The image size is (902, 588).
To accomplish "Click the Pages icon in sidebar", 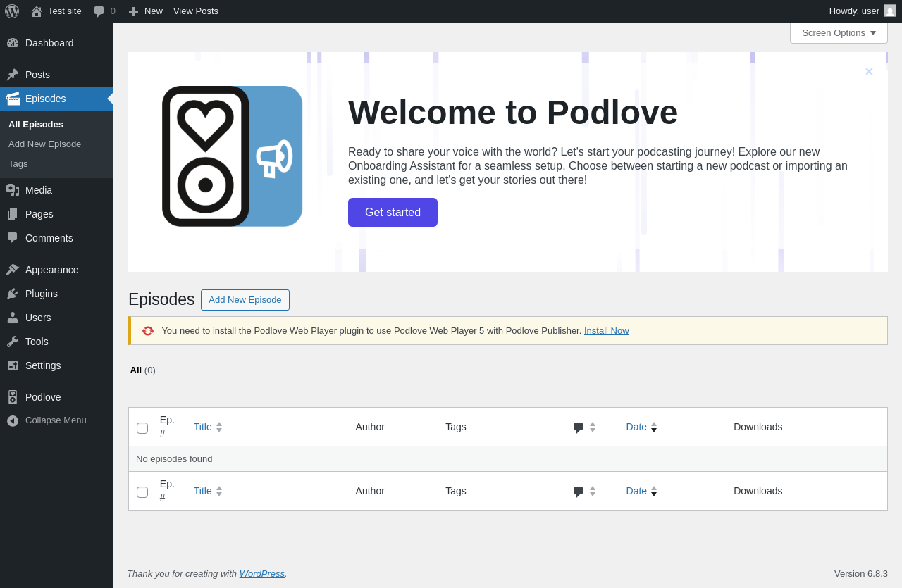I will (x=13, y=214).
